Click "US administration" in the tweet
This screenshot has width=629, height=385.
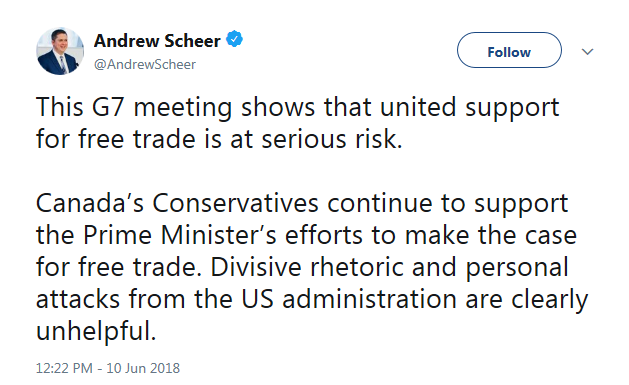click(x=349, y=299)
